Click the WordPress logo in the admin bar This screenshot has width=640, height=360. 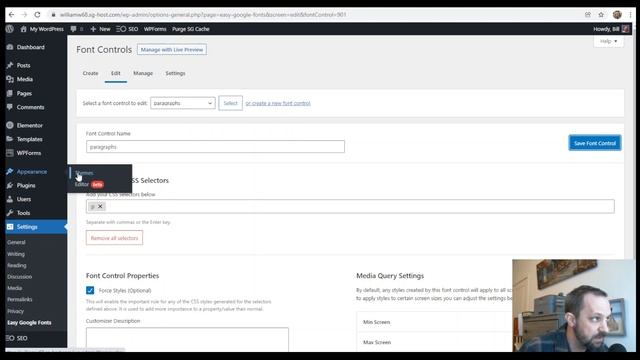point(10,29)
